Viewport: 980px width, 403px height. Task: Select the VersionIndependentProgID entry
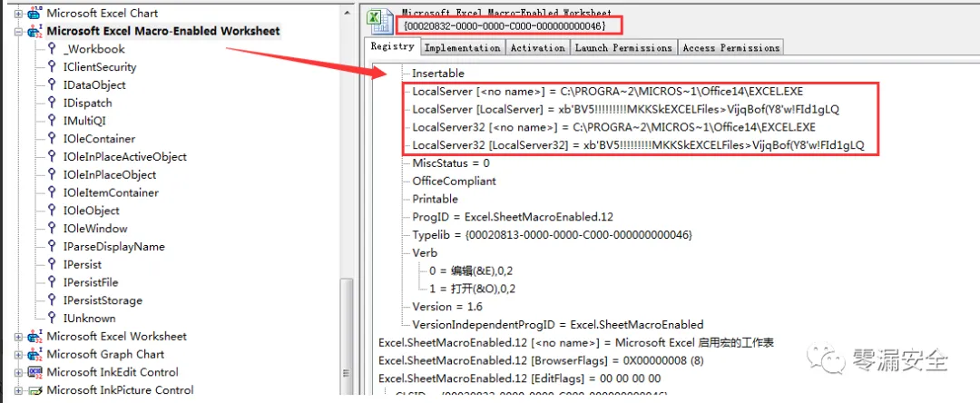tap(557, 325)
